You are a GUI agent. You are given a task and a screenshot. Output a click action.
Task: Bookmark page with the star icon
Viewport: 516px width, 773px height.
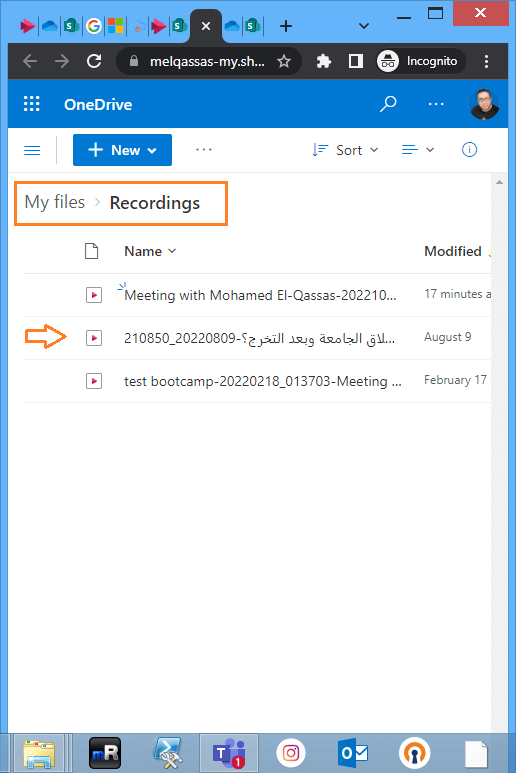point(284,62)
